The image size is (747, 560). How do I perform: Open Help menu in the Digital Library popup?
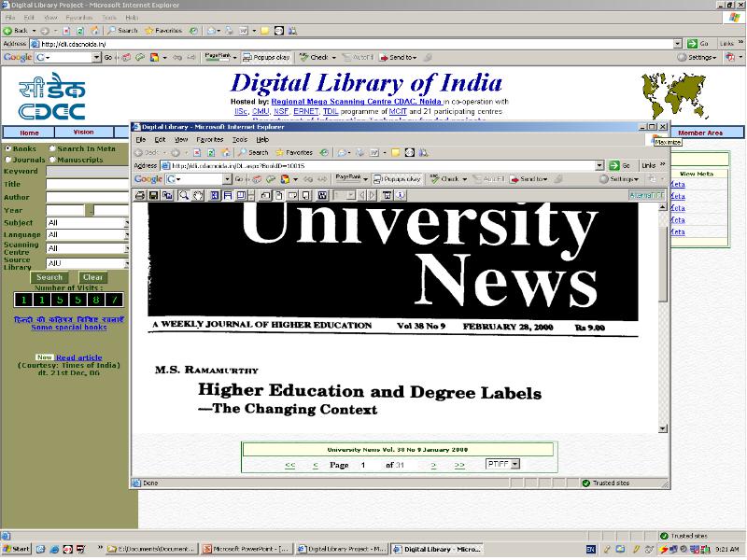tap(262, 140)
